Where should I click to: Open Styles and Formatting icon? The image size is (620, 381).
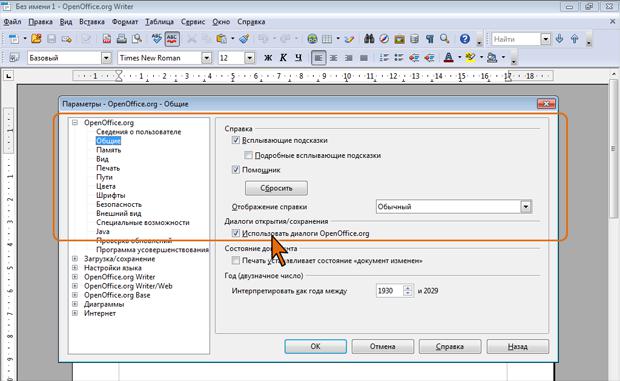tap(14, 58)
